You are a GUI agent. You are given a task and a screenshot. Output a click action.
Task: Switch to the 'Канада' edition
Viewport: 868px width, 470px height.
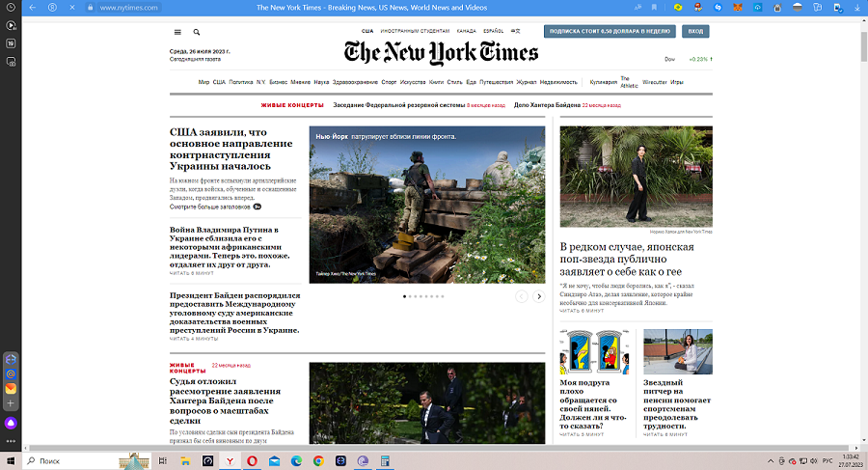(466, 31)
